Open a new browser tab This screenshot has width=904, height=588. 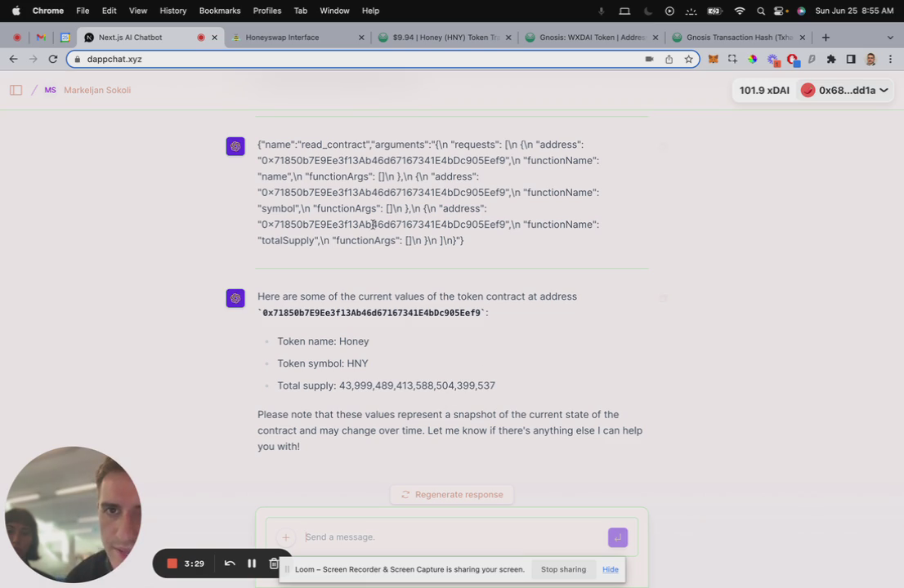826,38
